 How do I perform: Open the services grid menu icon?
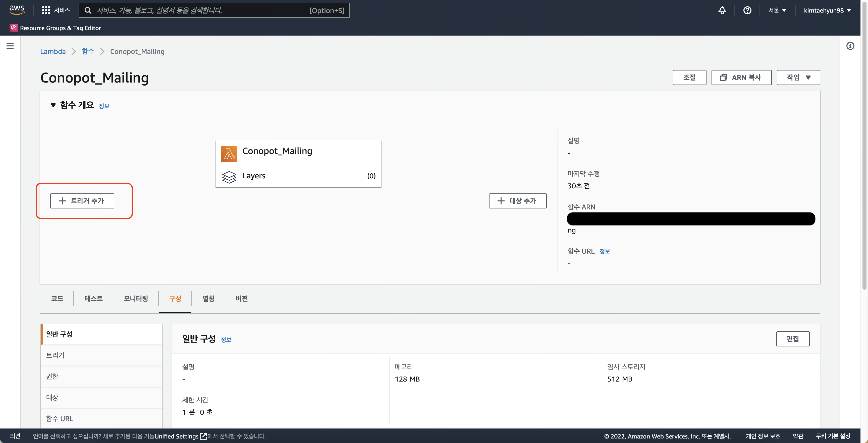coord(46,10)
